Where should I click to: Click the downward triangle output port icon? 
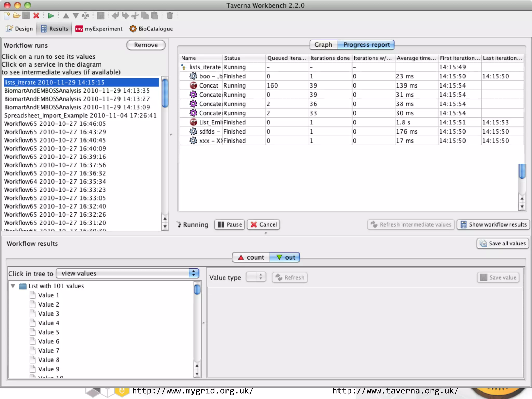pos(76,16)
